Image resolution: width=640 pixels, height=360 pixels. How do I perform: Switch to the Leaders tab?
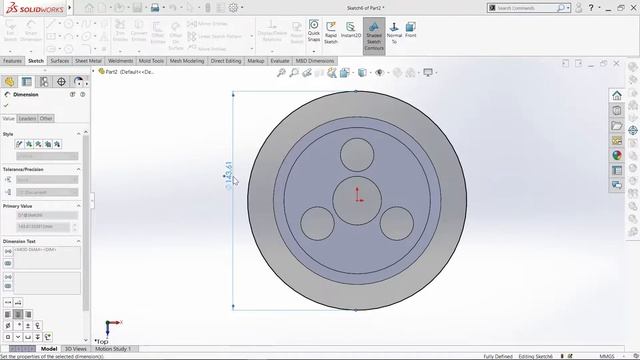pos(27,118)
